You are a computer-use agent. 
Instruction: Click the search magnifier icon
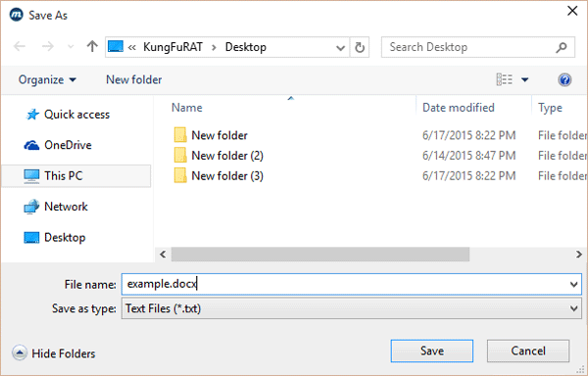[562, 47]
